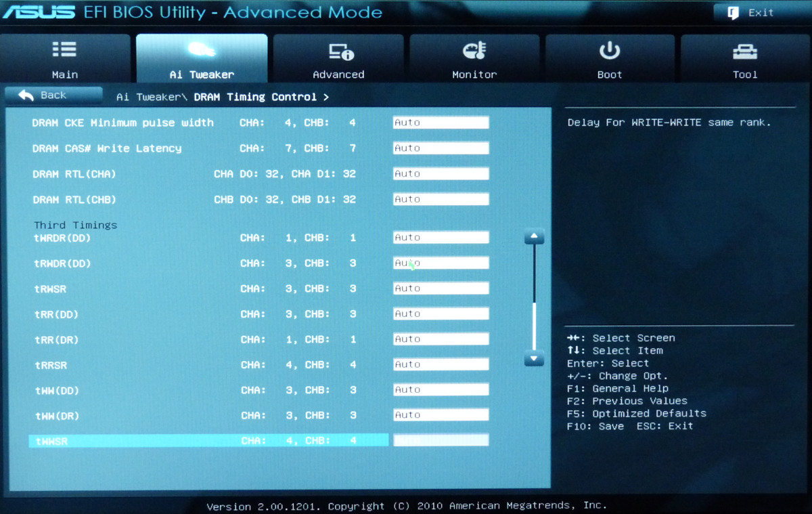
Task: Click the Select Screen hint text
Action: click(x=634, y=338)
